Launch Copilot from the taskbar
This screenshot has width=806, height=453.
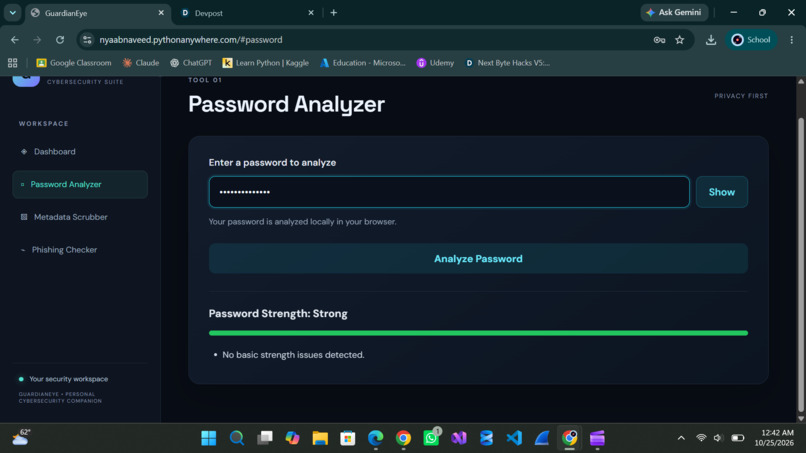(292, 438)
